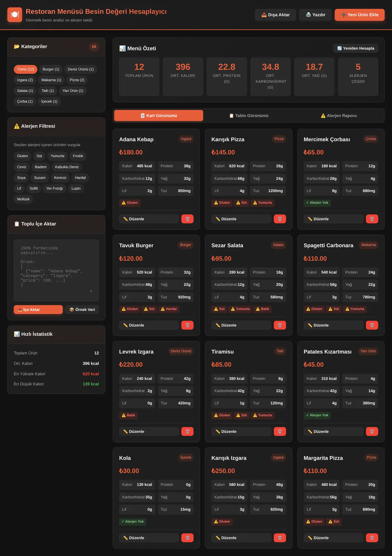392x556 pixels.
Task: Delete the Adana Kebap card
Action: (x=187, y=219)
